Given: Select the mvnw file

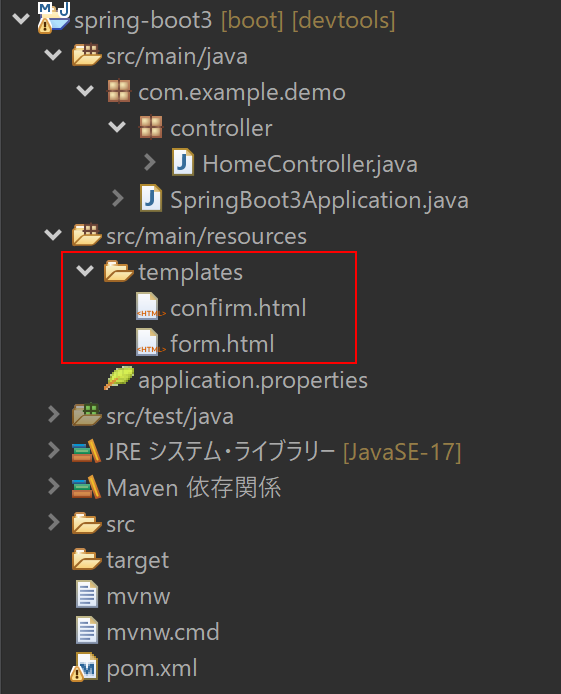Looking at the screenshot, I should click(x=138, y=596).
